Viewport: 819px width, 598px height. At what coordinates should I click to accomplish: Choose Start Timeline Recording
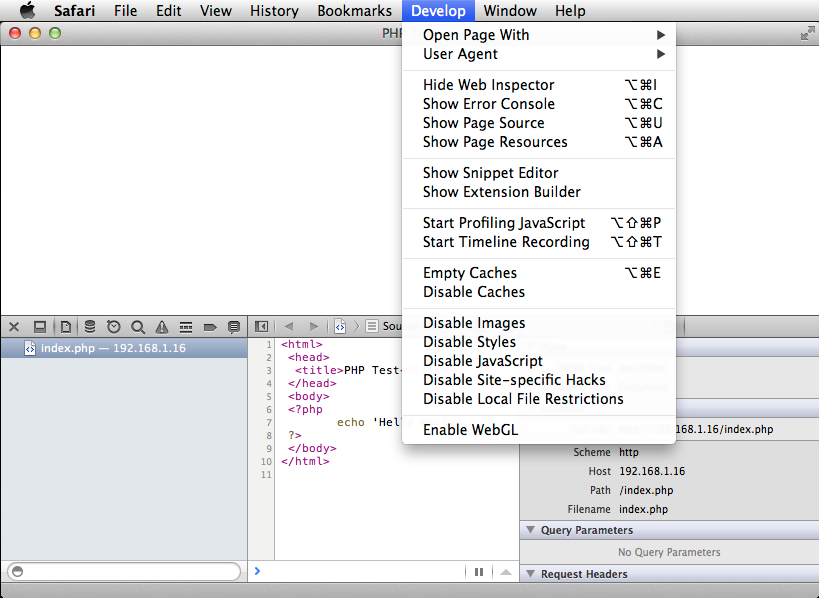pyautogui.click(x=539, y=242)
